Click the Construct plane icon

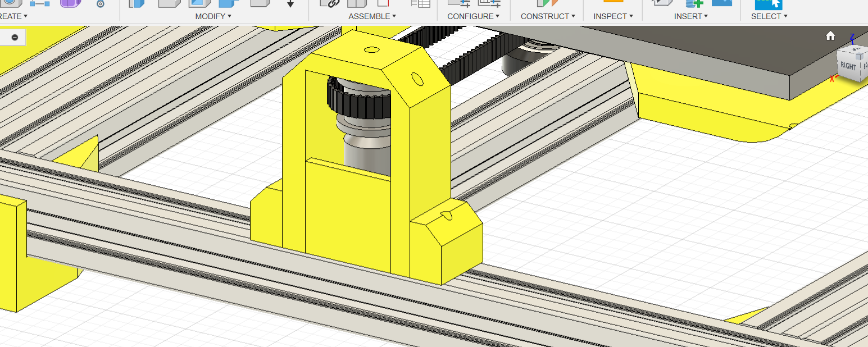(547, 3)
